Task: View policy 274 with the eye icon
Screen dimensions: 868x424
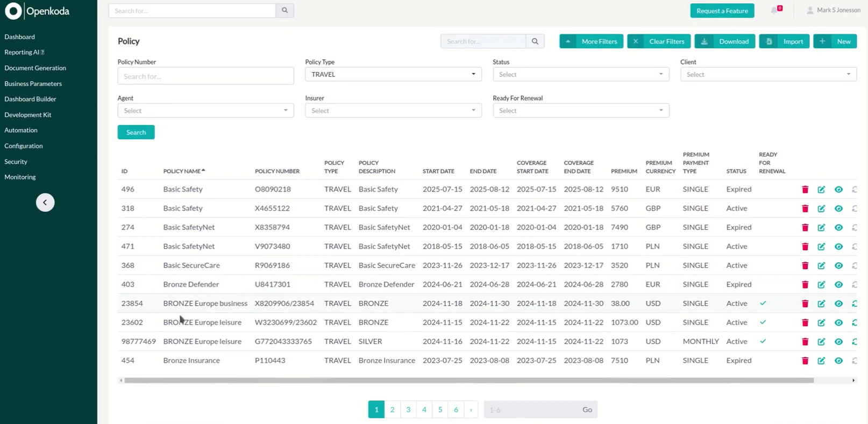Action: (x=838, y=227)
